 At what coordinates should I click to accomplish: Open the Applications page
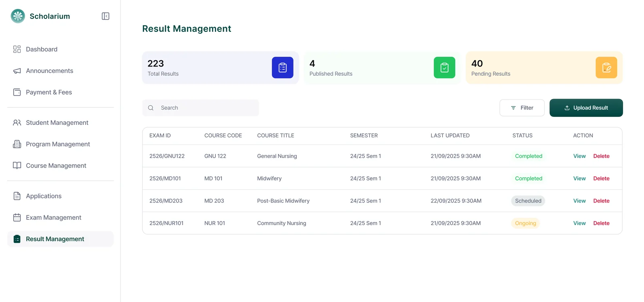(60, 196)
